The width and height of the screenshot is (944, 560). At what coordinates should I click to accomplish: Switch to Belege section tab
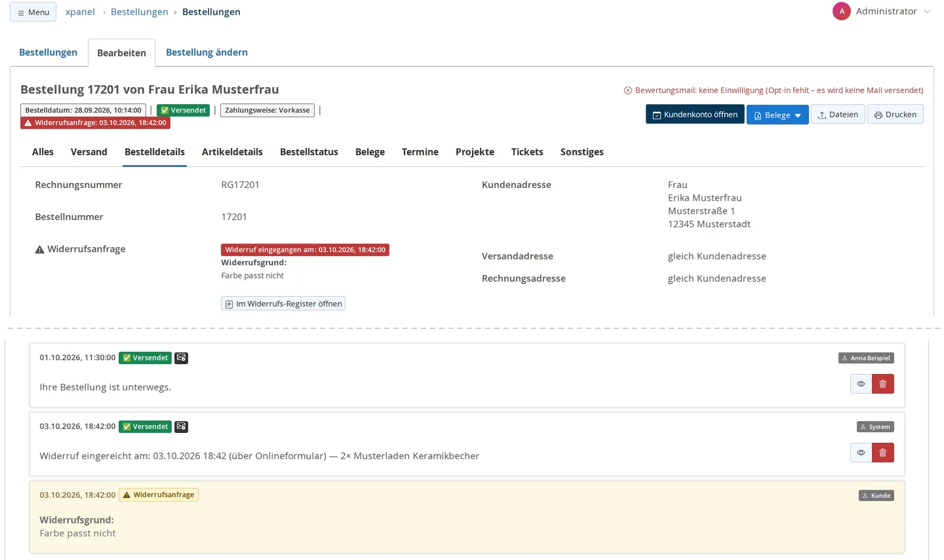pyautogui.click(x=370, y=152)
